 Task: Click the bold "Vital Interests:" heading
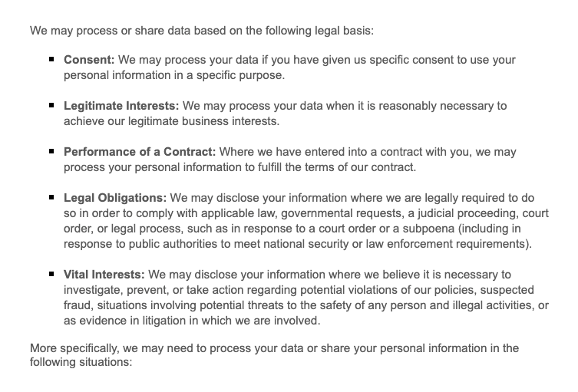point(104,275)
